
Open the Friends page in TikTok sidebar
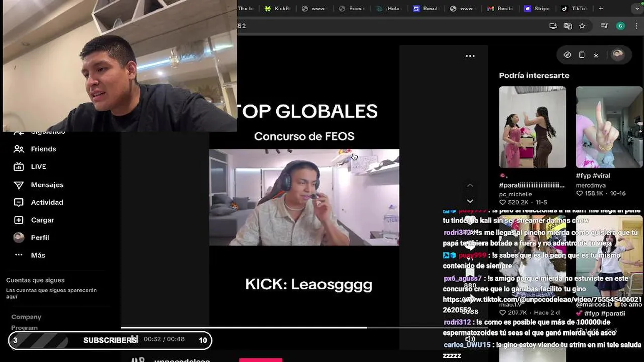pyautogui.click(x=34, y=149)
